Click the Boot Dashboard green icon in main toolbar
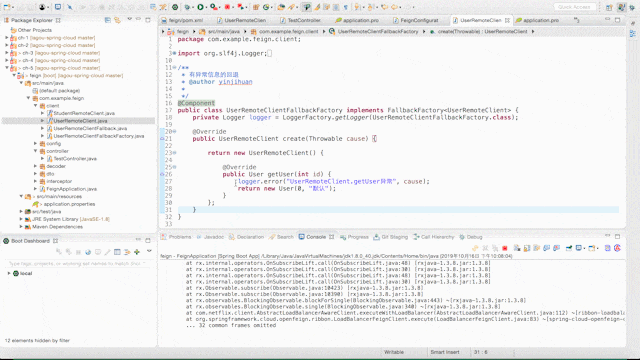 click(x=175, y=7)
